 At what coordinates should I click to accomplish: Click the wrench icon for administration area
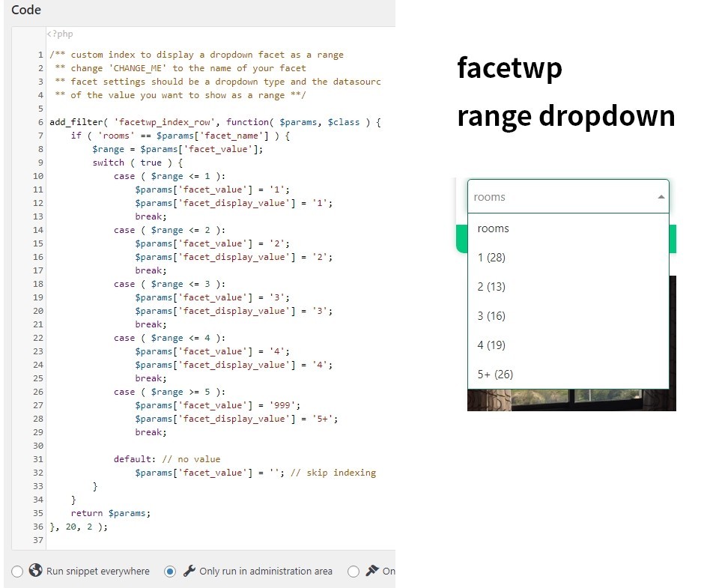[x=189, y=571]
